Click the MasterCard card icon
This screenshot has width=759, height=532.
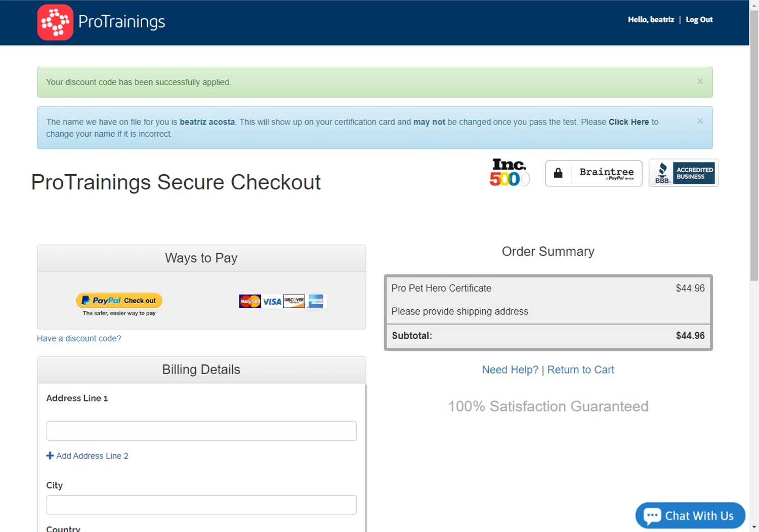(x=250, y=301)
